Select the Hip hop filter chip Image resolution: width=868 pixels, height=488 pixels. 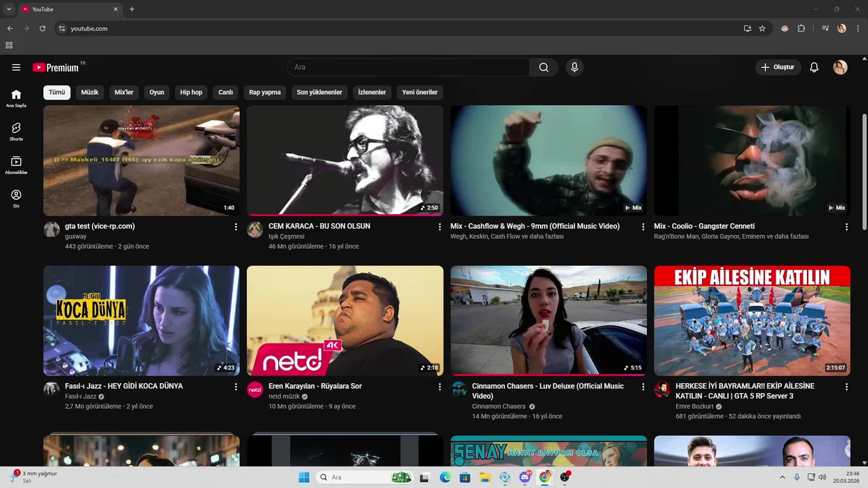[191, 92]
